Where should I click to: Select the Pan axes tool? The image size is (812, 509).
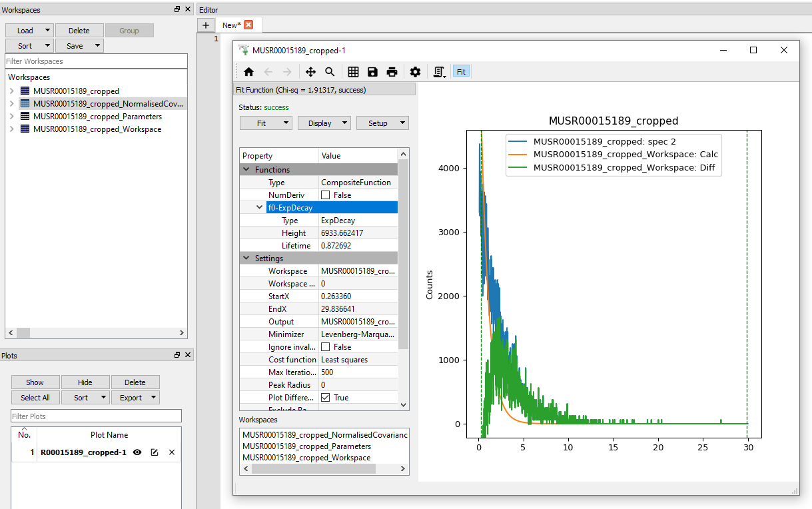pos(310,72)
